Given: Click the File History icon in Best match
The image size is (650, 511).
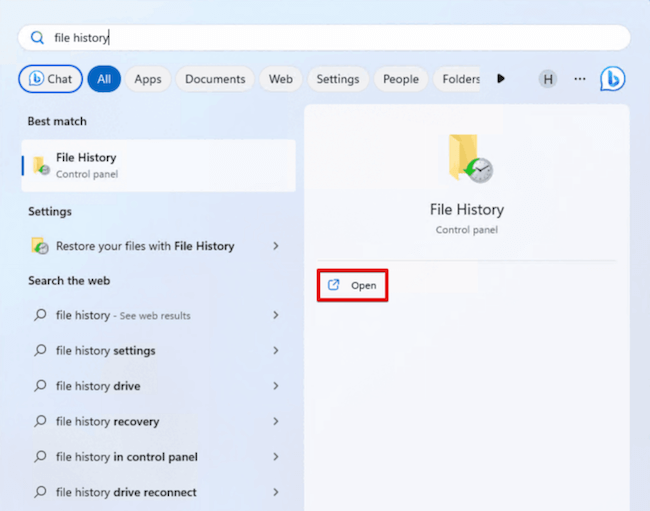Looking at the screenshot, I should (x=40, y=165).
